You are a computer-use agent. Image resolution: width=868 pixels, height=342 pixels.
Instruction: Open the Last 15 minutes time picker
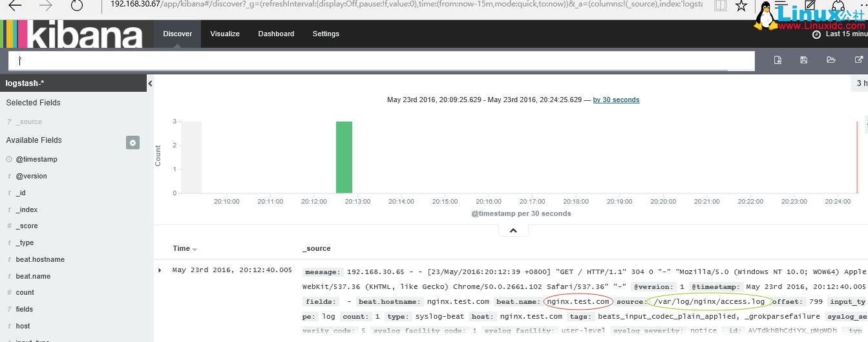coord(842,34)
